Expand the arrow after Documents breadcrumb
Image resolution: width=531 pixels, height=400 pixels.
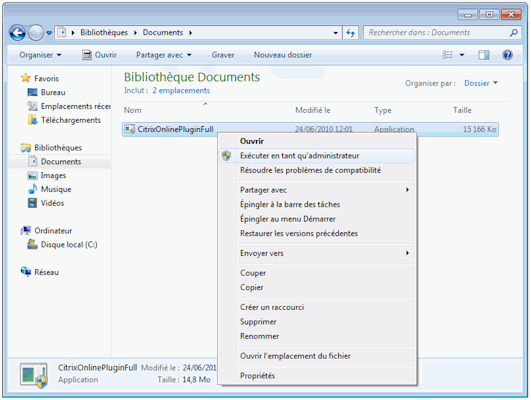(190, 33)
